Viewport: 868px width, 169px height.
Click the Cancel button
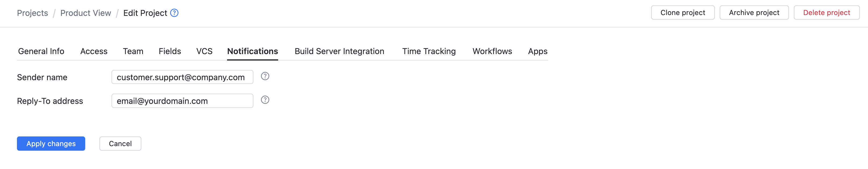120,143
